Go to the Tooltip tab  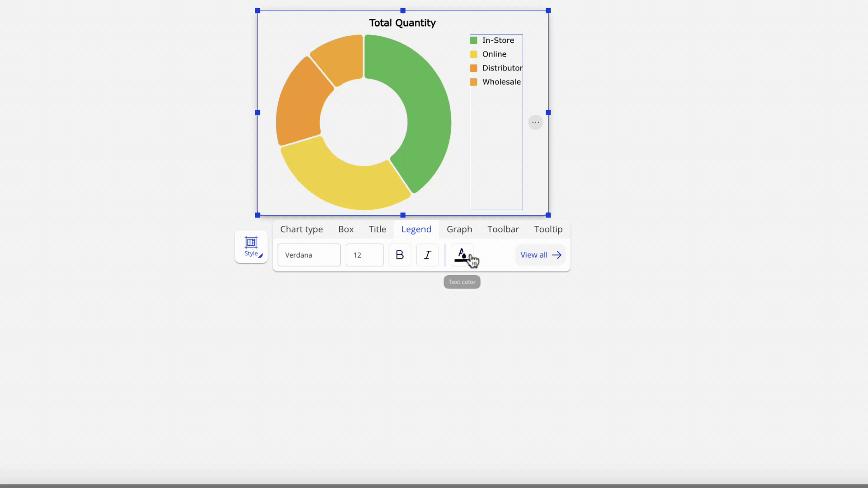tap(548, 229)
